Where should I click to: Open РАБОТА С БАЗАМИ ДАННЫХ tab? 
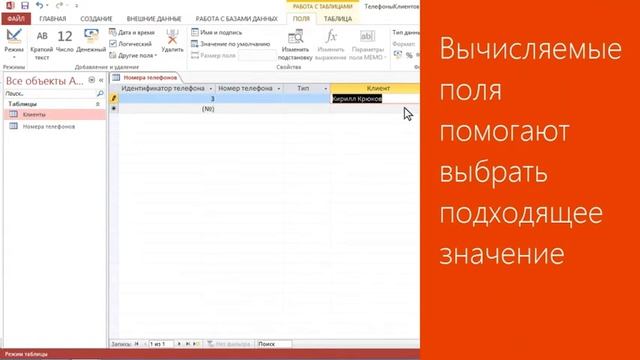point(237,19)
